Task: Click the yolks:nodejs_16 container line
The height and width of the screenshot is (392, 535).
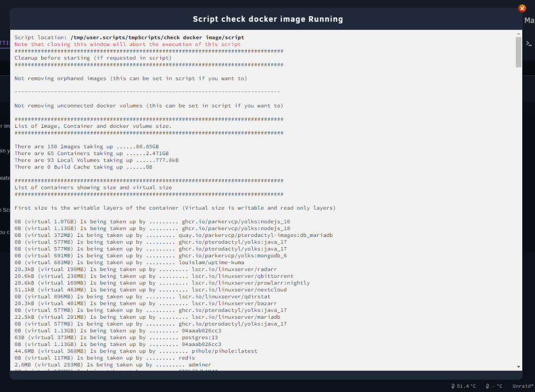Action: 152,222
